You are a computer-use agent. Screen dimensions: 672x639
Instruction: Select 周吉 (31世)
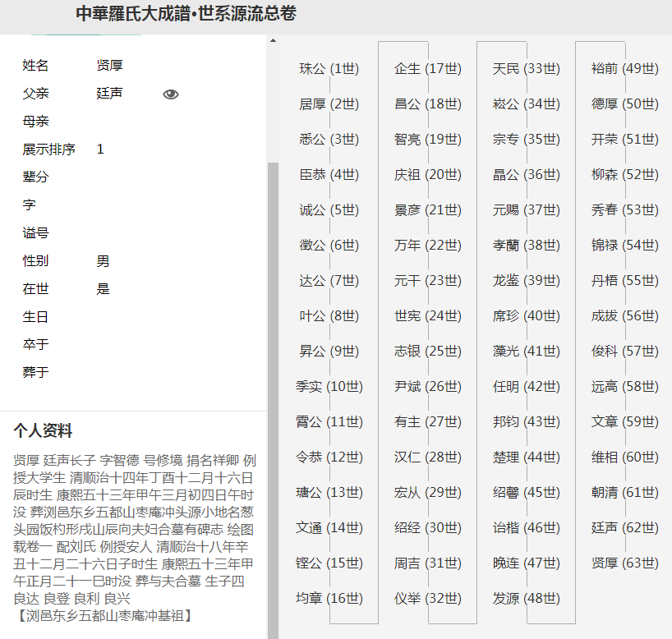click(x=428, y=563)
